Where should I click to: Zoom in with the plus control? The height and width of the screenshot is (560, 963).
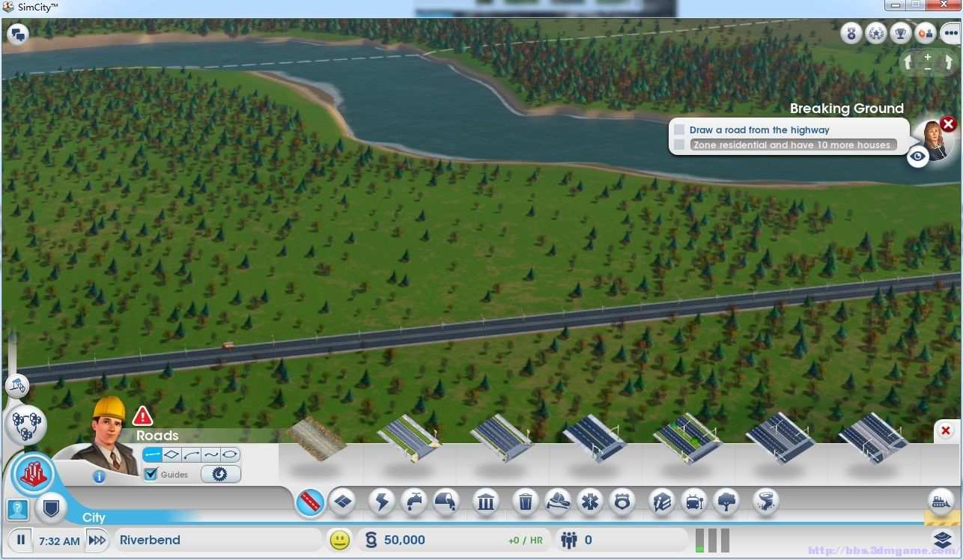coord(928,57)
